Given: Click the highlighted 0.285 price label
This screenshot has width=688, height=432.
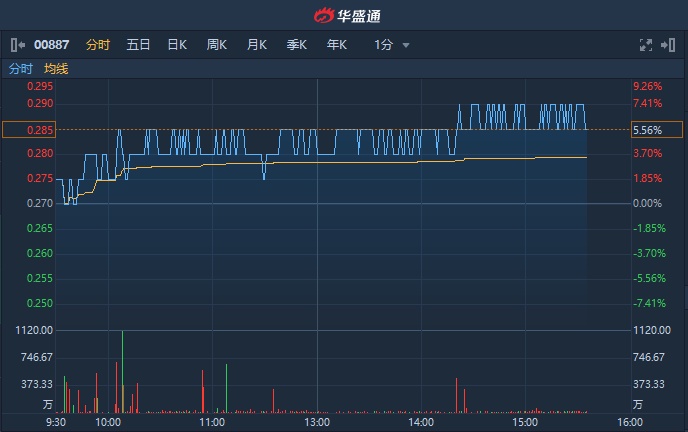Looking at the screenshot, I should tap(29, 130).
